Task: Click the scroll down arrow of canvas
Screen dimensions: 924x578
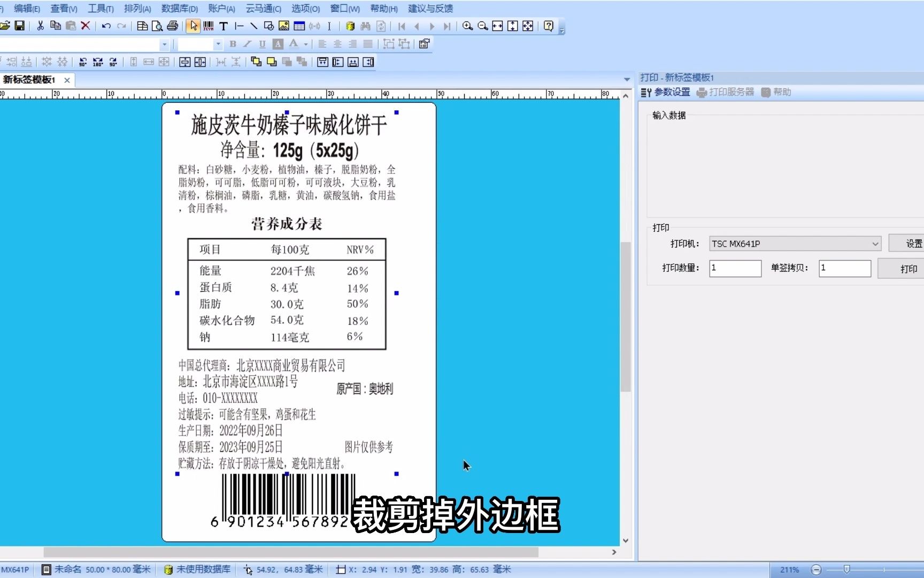Action: (625, 541)
